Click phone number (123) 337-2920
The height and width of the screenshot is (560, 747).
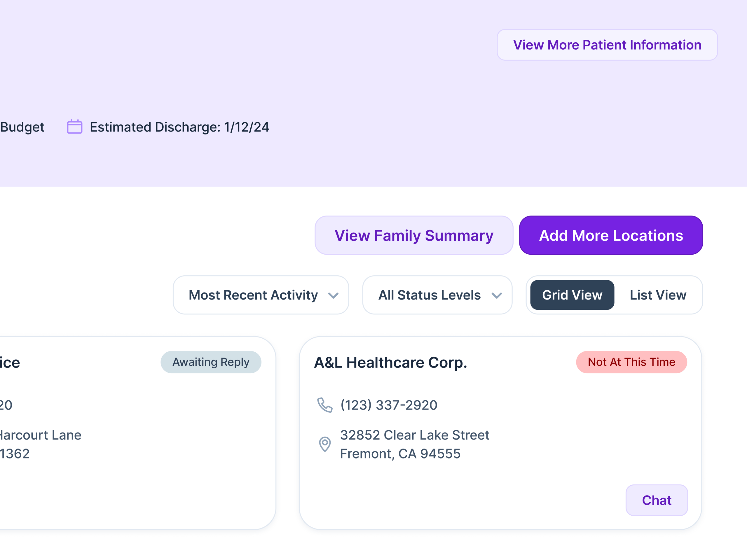click(389, 405)
